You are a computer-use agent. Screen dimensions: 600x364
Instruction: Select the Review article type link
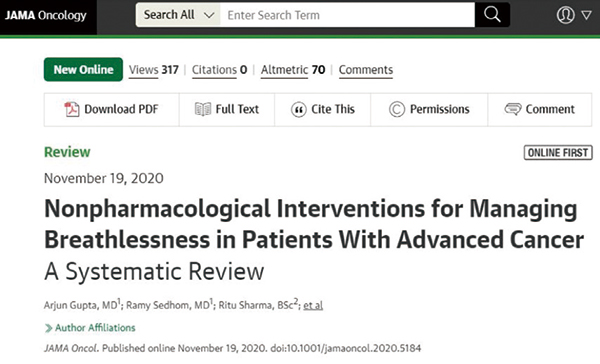click(x=67, y=152)
